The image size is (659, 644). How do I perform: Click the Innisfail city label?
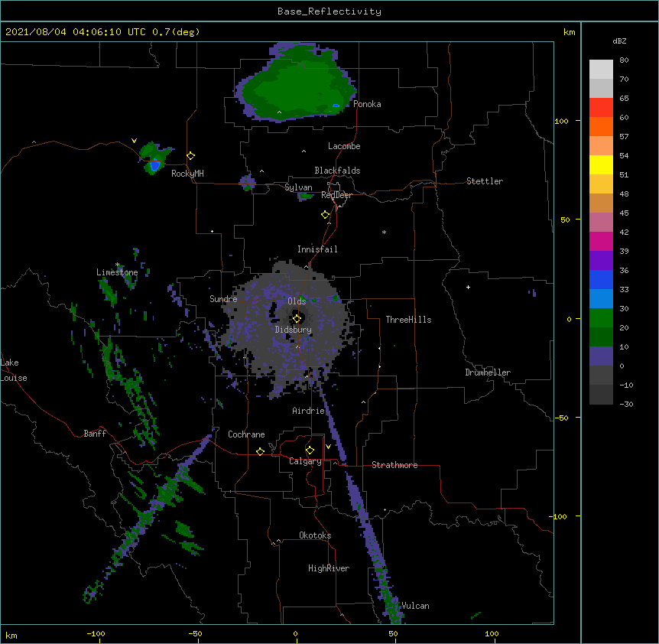click(317, 249)
